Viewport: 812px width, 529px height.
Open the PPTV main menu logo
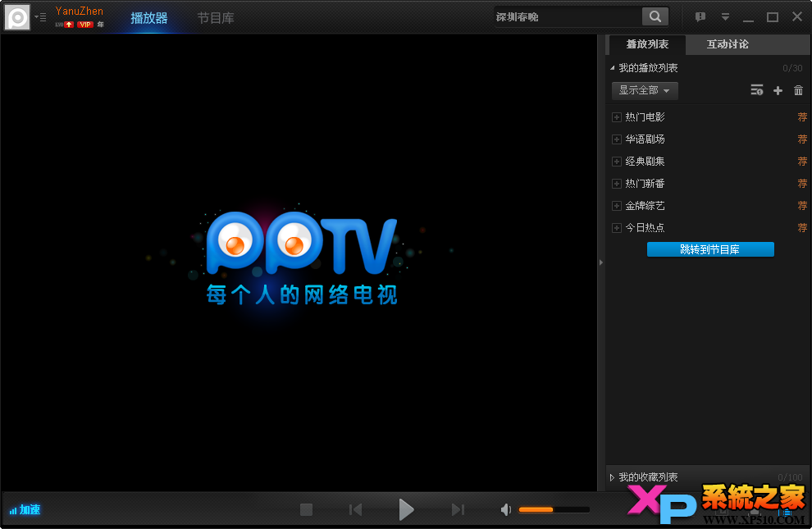17,17
